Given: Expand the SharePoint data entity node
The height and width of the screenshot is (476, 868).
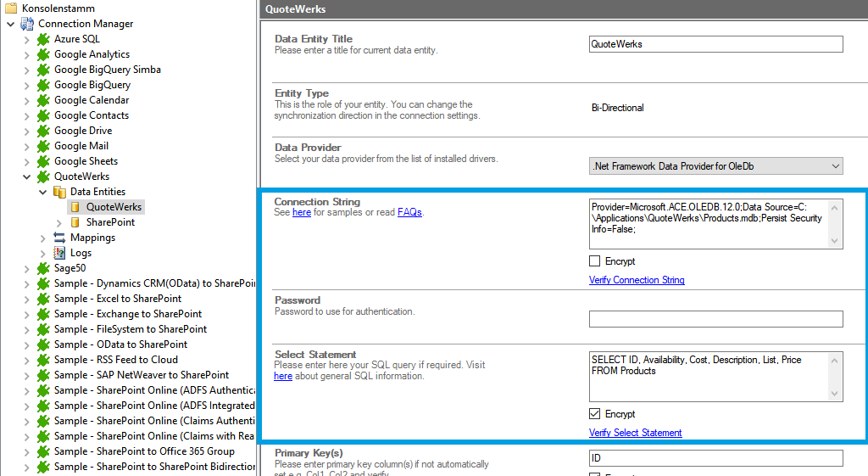Looking at the screenshot, I should click(x=58, y=222).
